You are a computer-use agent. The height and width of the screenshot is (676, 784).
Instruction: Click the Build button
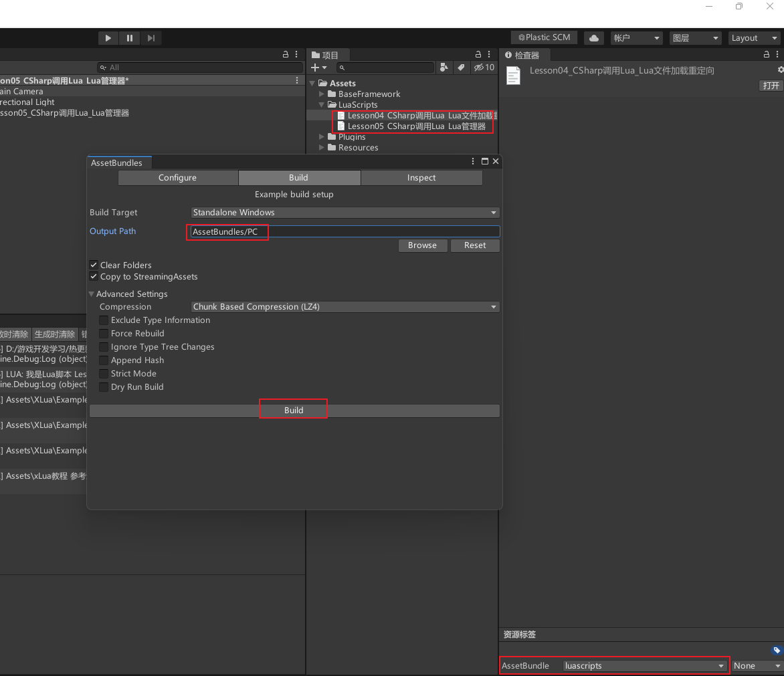click(294, 411)
